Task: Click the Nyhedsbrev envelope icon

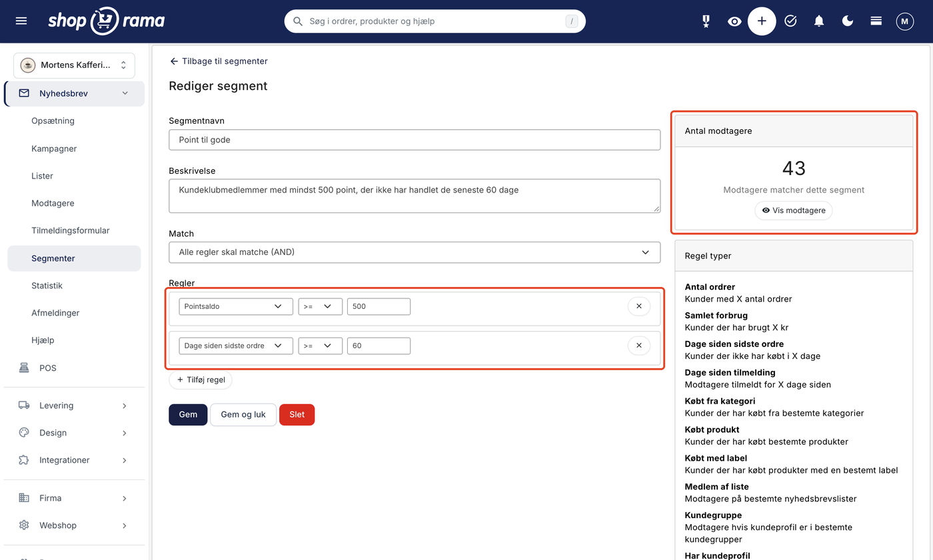Action: [24, 93]
